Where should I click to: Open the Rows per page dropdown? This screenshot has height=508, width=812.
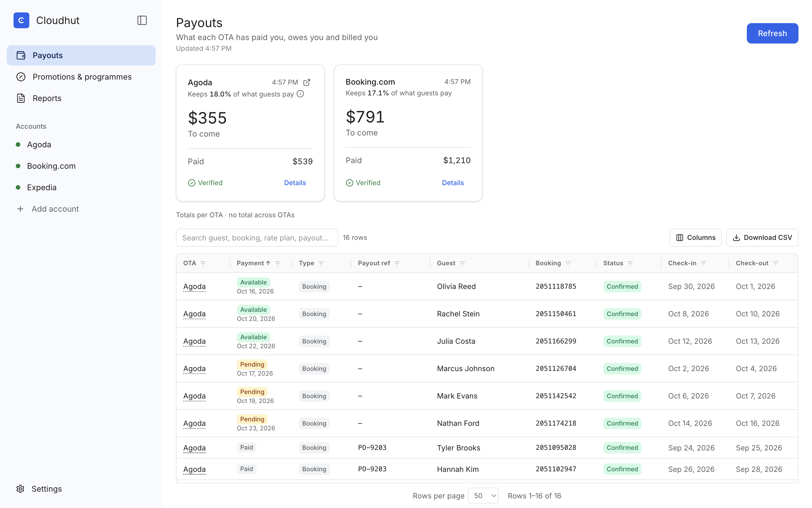coord(483,496)
